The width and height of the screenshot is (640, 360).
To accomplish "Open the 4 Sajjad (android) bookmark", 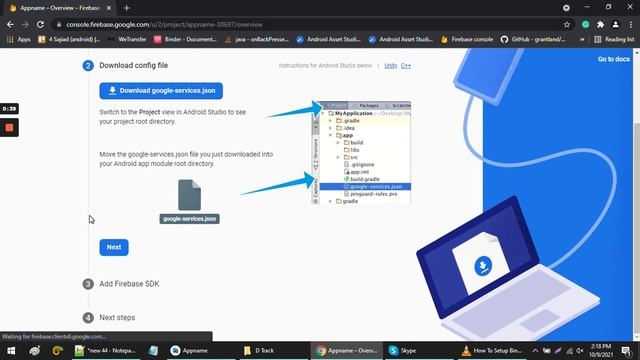I will pyautogui.click(x=69, y=39).
